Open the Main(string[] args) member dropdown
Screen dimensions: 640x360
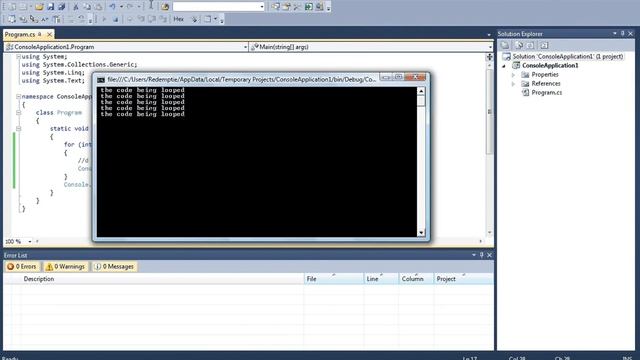tap(490, 47)
